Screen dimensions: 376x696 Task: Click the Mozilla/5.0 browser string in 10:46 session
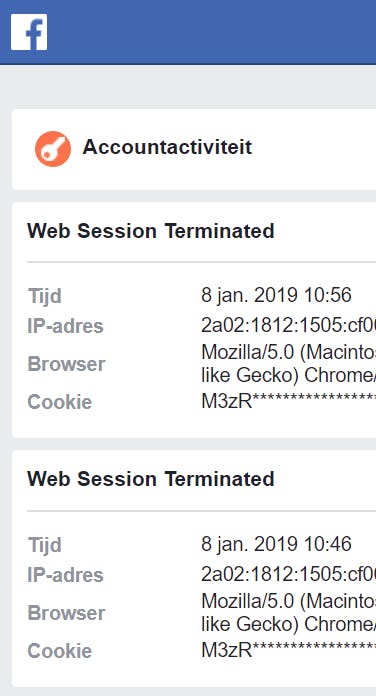(x=289, y=613)
